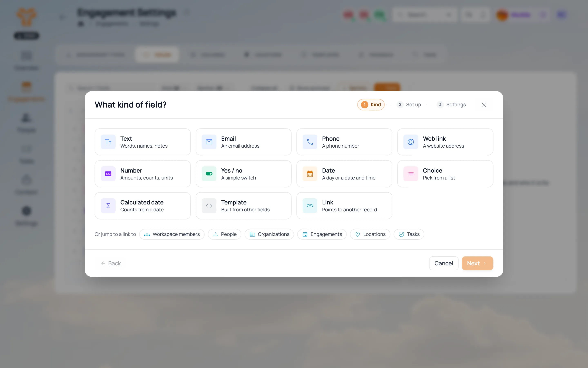Click 'Points to another record' text
The width and height of the screenshot is (588, 368).
coord(349,210)
